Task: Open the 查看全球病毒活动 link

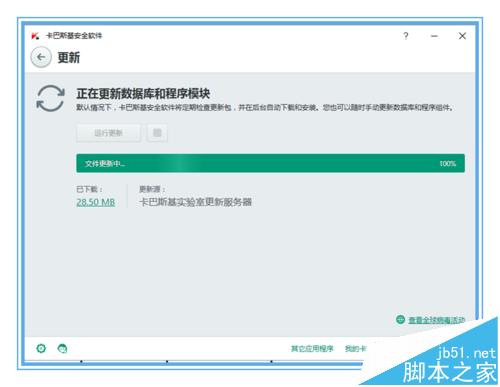Action: [x=437, y=320]
